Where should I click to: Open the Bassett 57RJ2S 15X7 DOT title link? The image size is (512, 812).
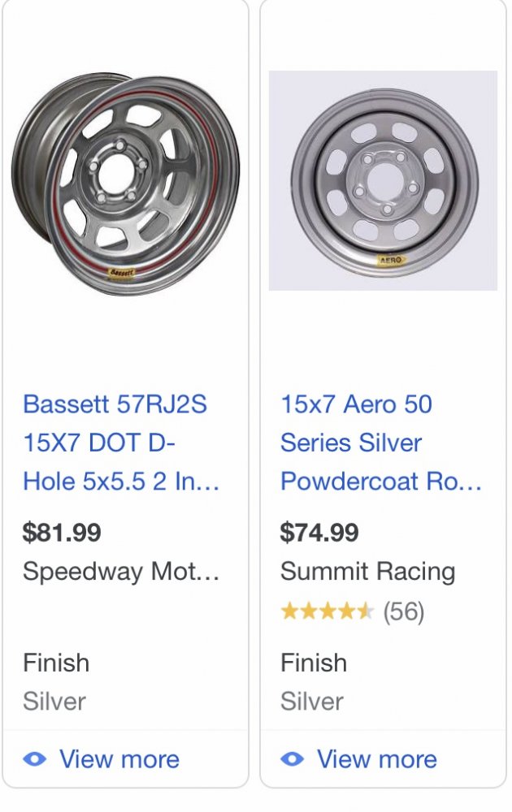tap(121, 443)
